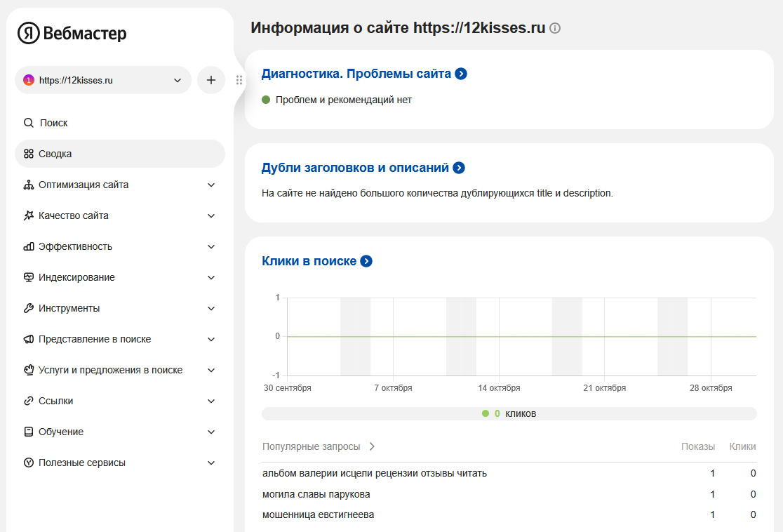Screen dimensions: 783x532
Task: Click the Инструменты wrench icon
Action: [x=29, y=308]
